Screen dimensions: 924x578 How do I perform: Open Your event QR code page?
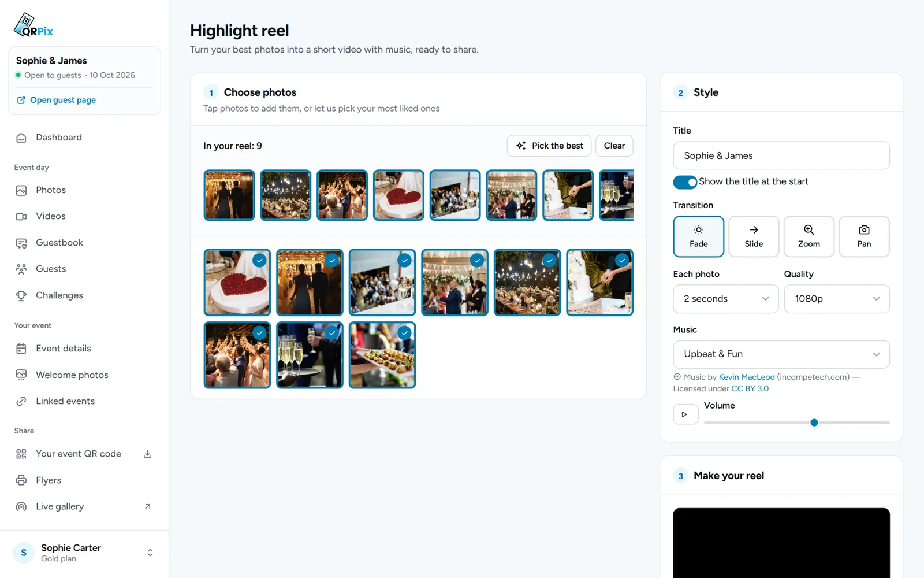(79, 454)
